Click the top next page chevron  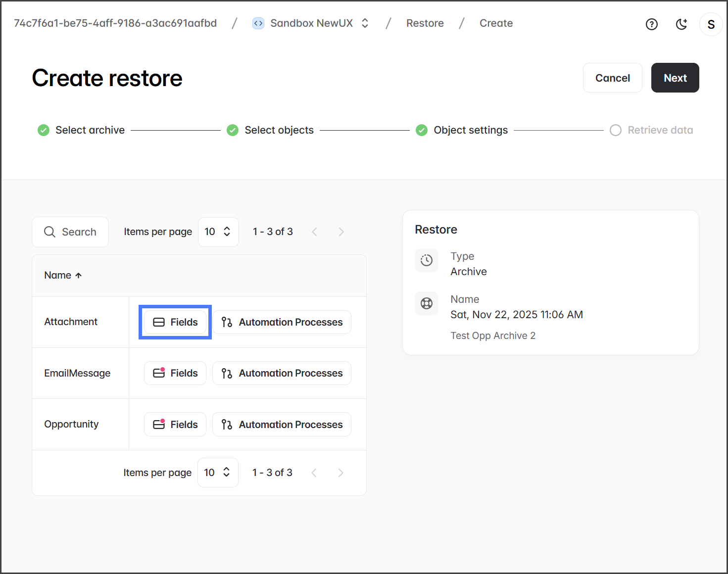pos(341,232)
